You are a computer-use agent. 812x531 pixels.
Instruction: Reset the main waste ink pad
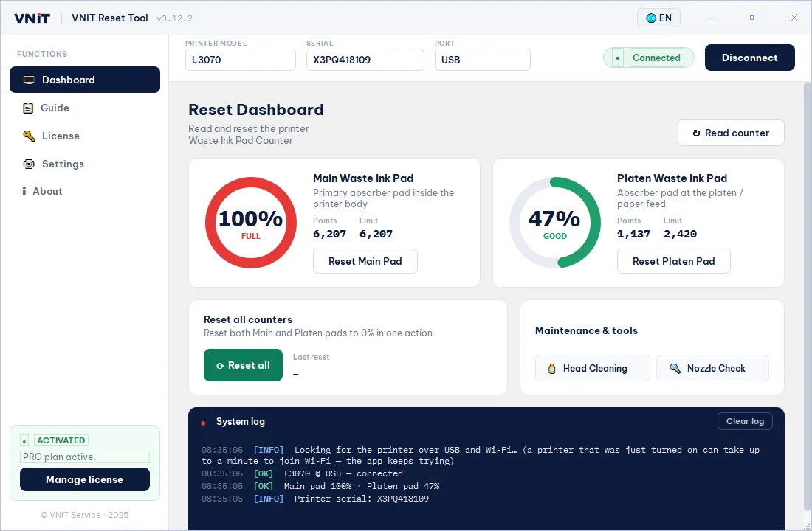[365, 261]
